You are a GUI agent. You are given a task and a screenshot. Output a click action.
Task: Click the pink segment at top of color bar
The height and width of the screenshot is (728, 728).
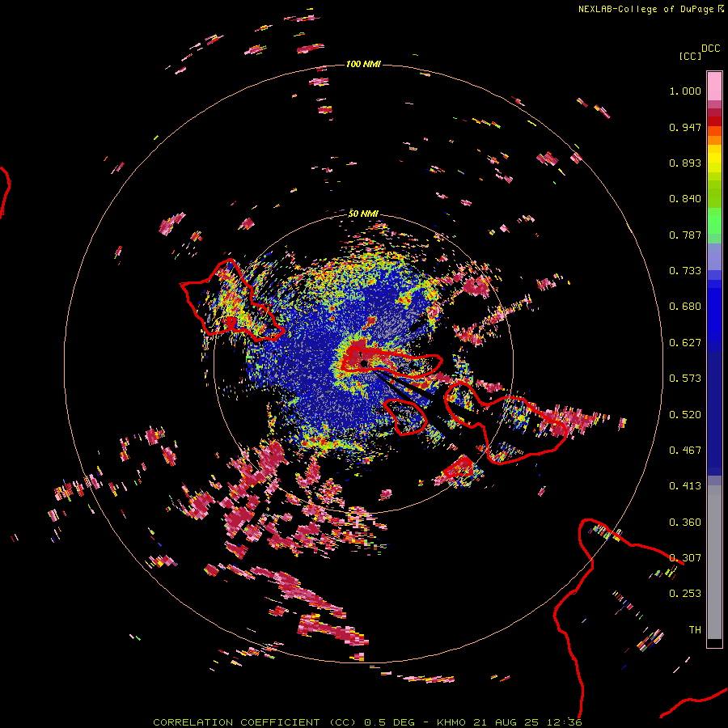pos(714,87)
